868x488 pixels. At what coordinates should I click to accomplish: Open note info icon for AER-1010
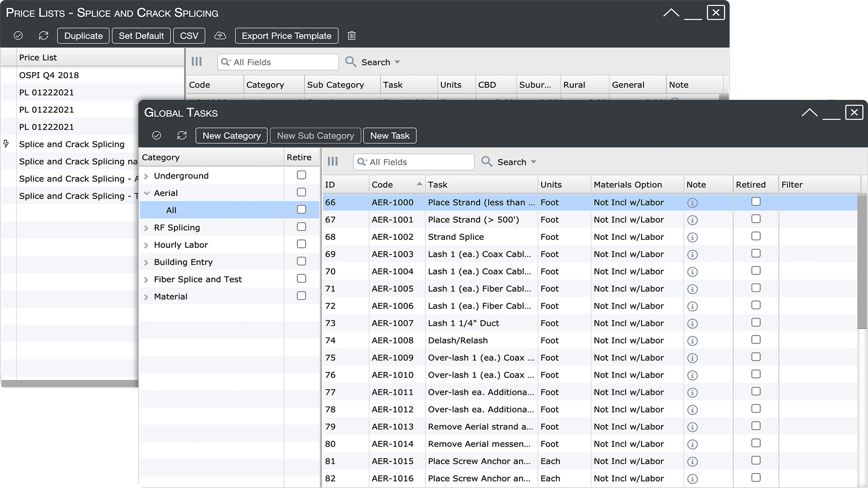pyautogui.click(x=692, y=375)
